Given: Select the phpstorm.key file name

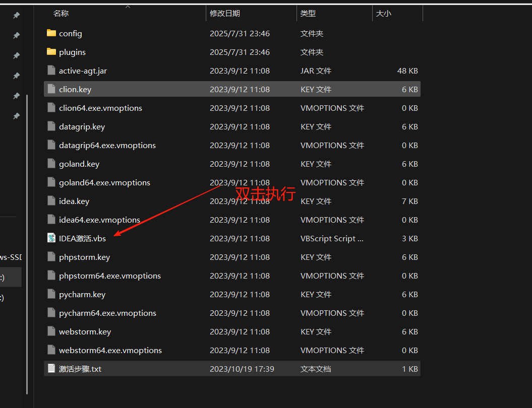Looking at the screenshot, I should point(85,257).
